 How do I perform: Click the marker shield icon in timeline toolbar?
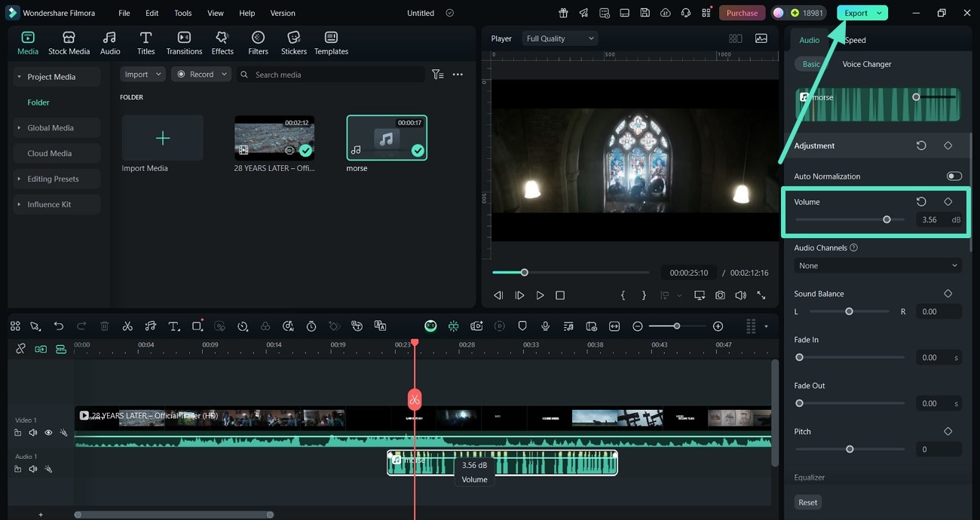click(x=522, y=326)
